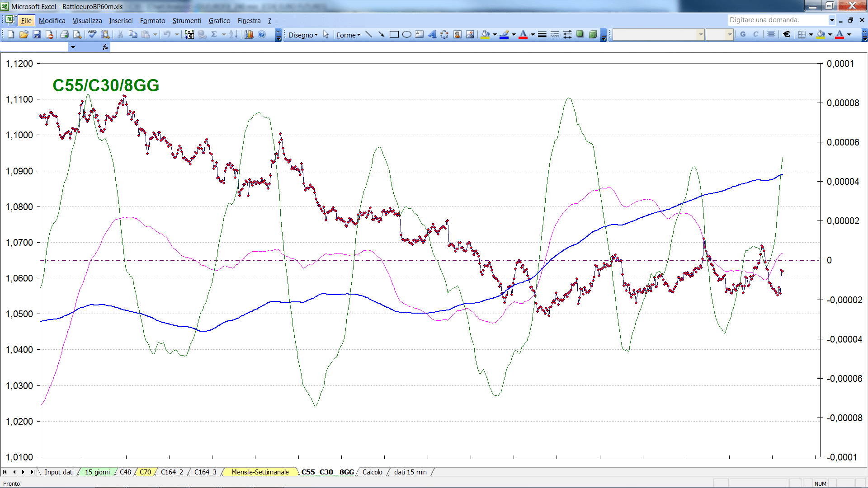Save the workbook with the floppy disk icon

tap(37, 34)
